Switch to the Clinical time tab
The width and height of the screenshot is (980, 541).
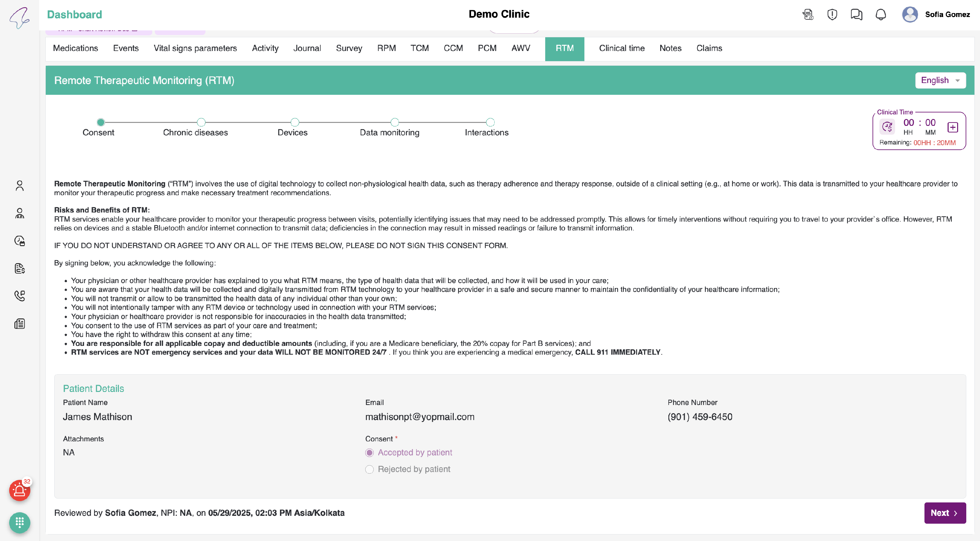pos(622,48)
